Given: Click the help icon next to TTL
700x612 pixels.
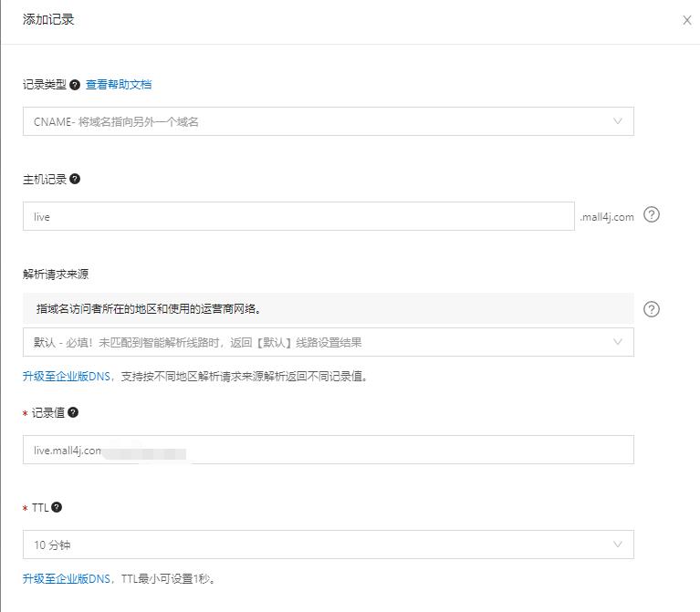Looking at the screenshot, I should point(57,507).
